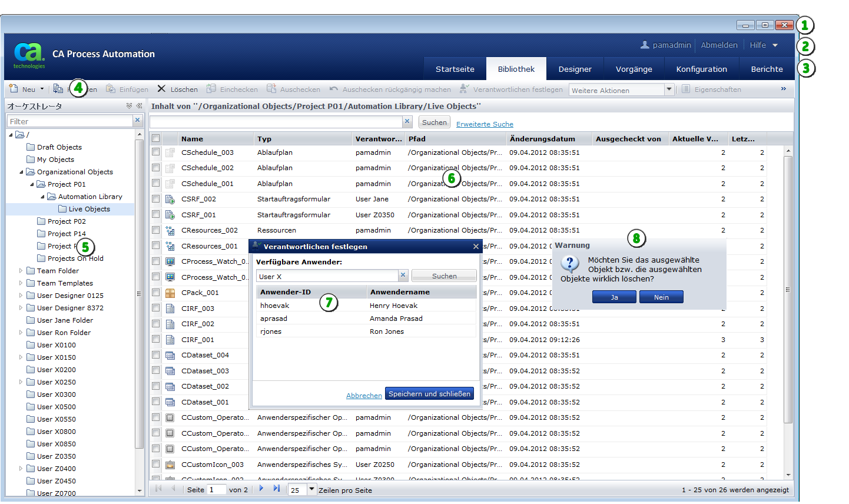Go to next page with arrow icon
The image size is (849, 504).
[261, 489]
